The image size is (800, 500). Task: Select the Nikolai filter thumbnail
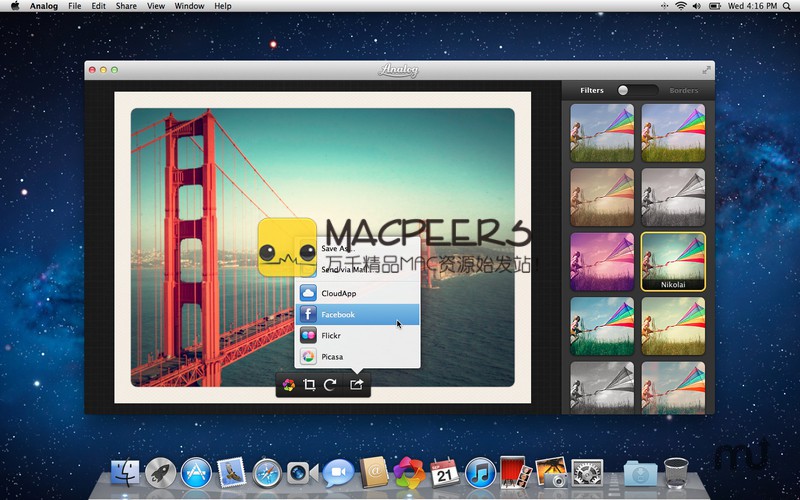click(672, 261)
